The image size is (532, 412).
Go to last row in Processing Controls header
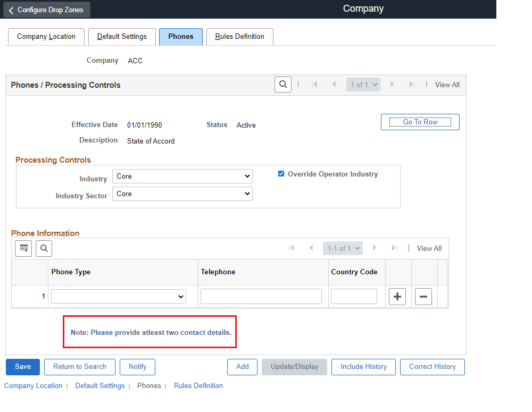pyautogui.click(x=412, y=85)
